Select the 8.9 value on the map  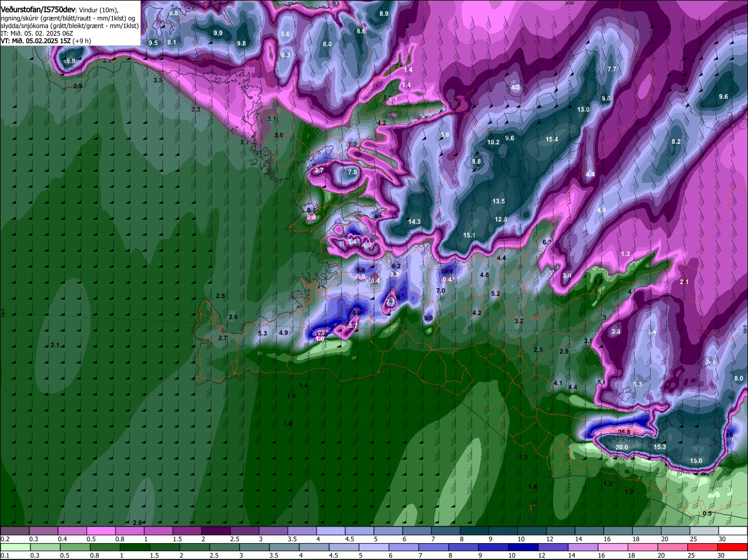pos(384,13)
